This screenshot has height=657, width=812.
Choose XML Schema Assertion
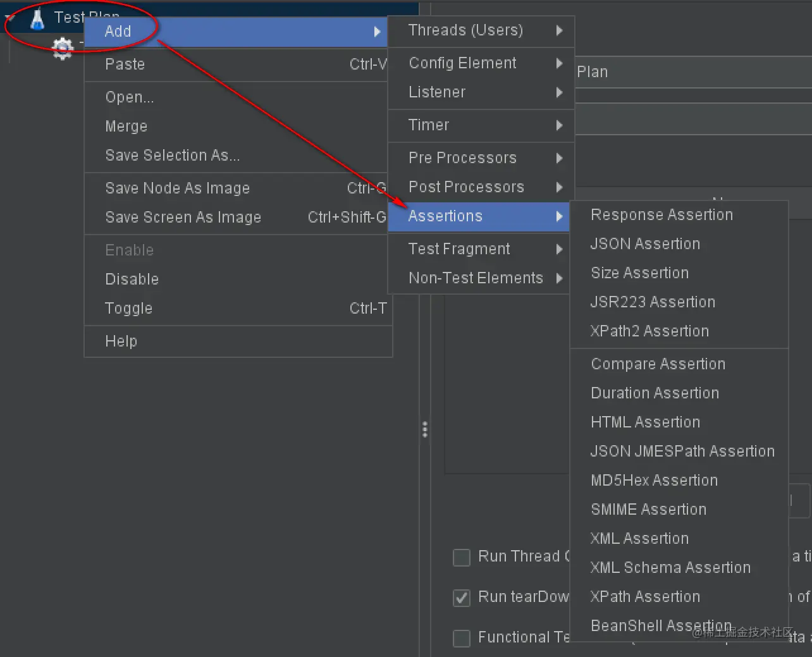pos(679,567)
